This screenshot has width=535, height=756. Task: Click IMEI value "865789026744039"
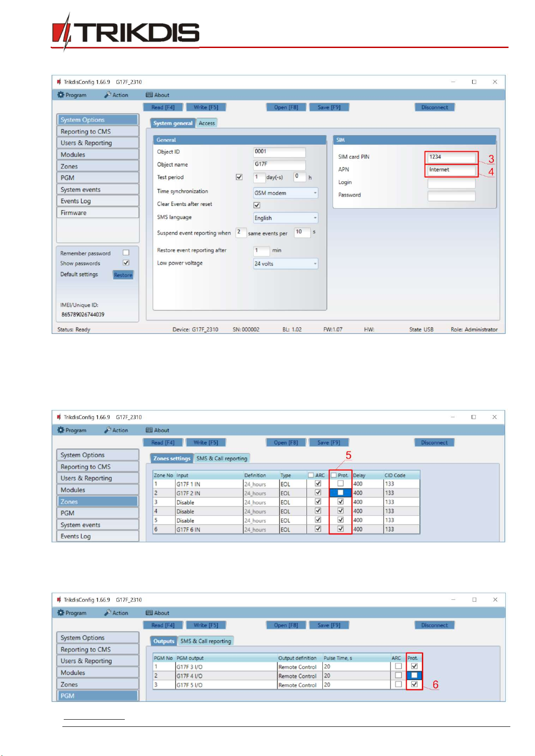[x=83, y=315]
